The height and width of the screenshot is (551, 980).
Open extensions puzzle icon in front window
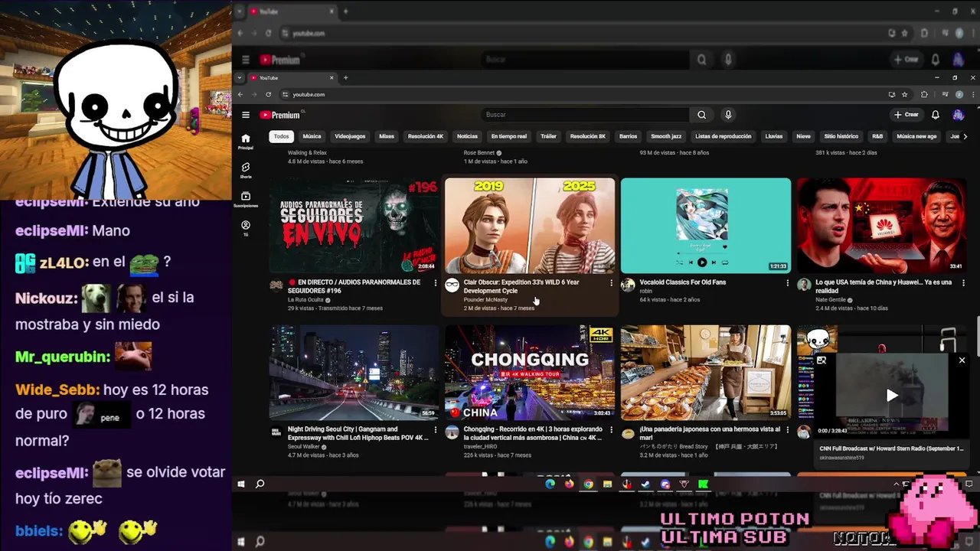pos(924,94)
